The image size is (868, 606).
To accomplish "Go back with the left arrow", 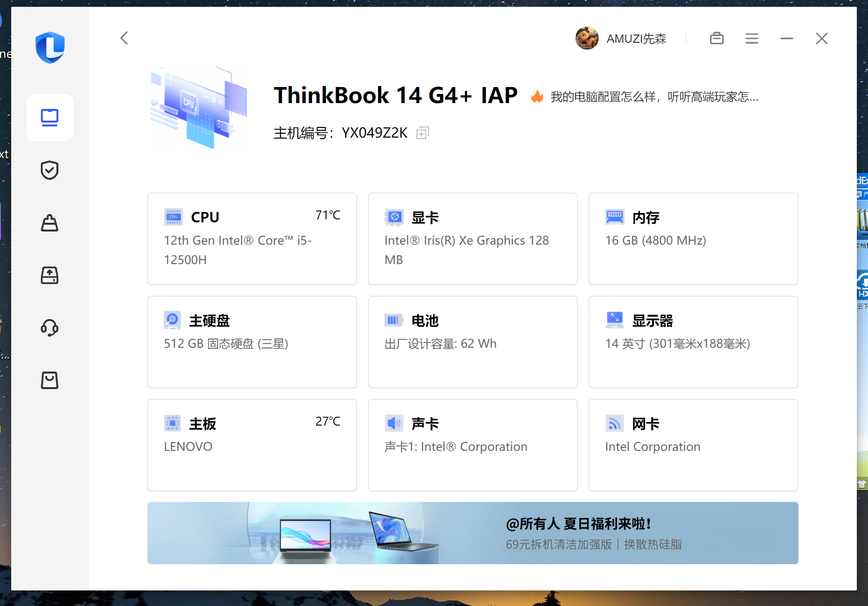I will coord(124,38).
